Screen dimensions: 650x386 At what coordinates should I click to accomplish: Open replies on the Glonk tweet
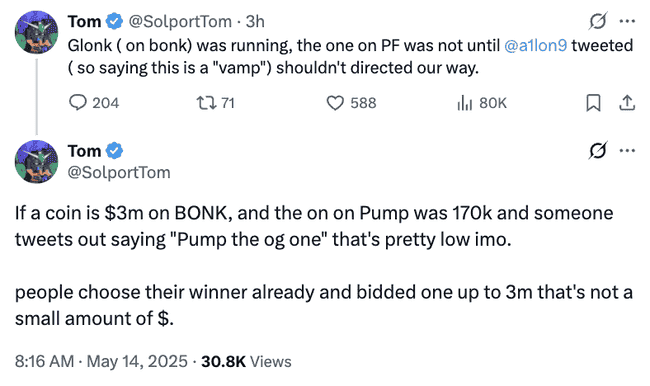tap(94, 103)
